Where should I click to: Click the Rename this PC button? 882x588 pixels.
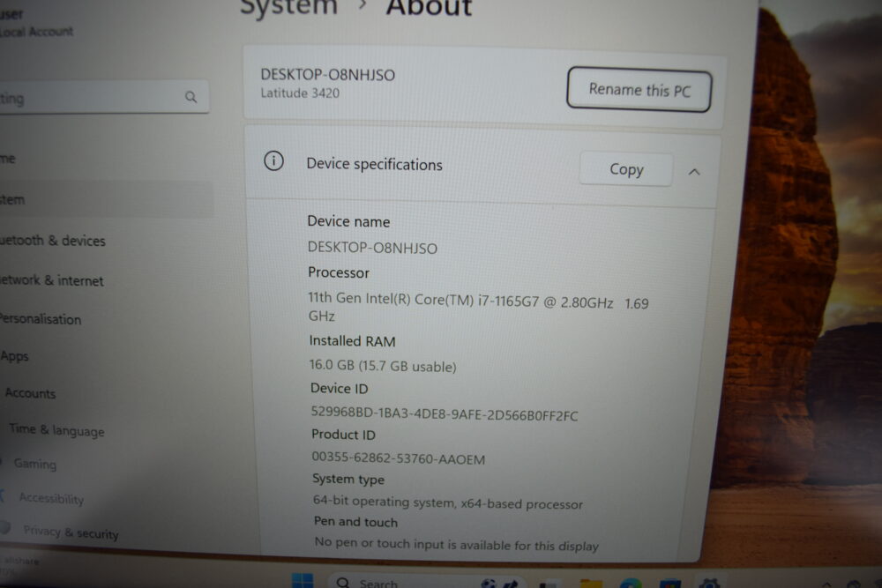click(x=639, y=89)
